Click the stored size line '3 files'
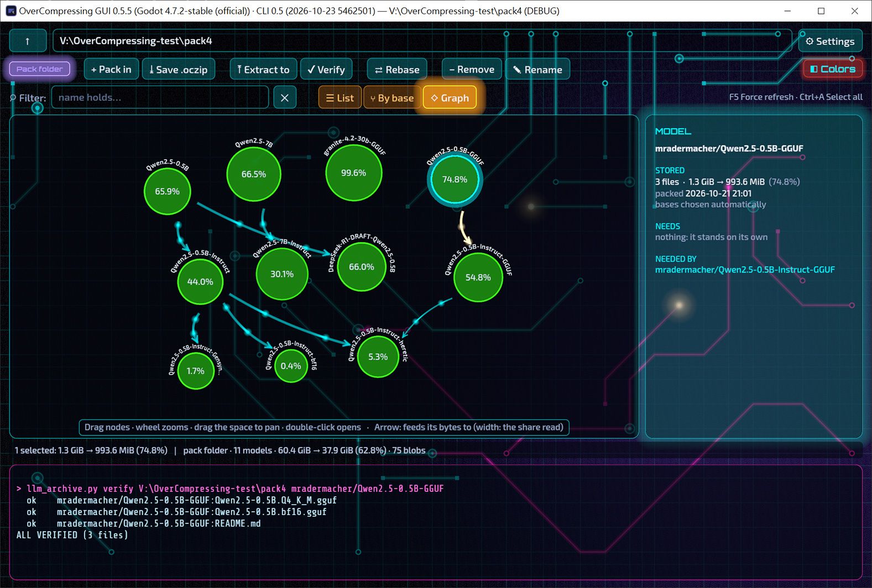This screenshot has height=588, width=872. point(727,182)
